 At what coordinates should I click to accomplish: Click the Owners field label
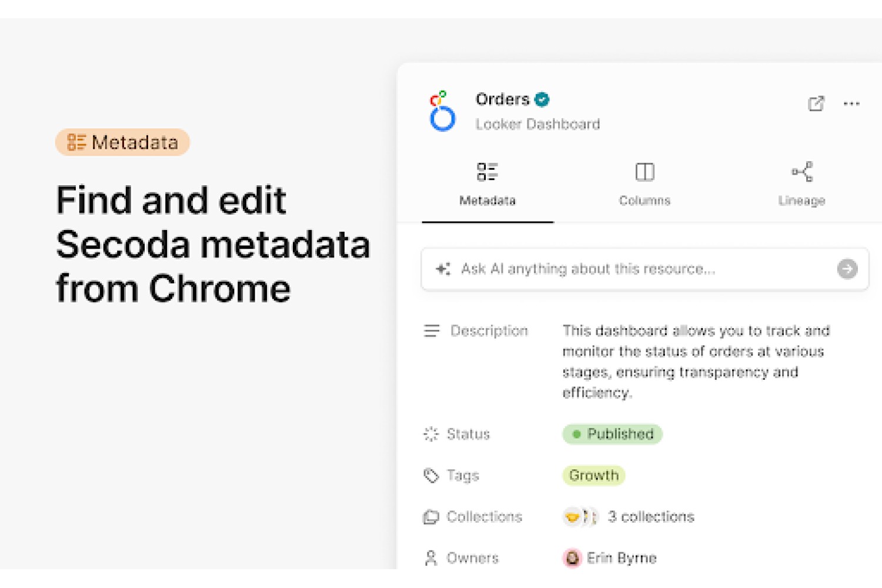(x=473, y=558)
